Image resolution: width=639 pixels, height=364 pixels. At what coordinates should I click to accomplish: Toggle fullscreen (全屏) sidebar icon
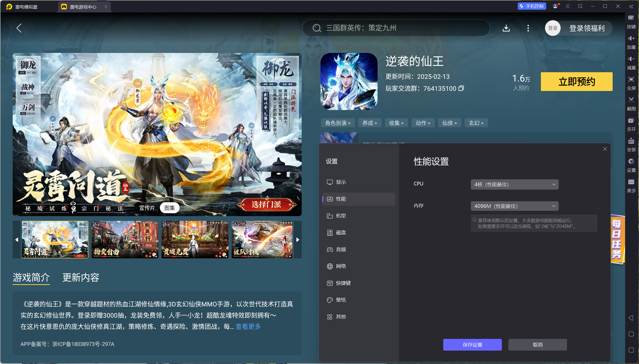pyautogui.click(x=631, y=80)
